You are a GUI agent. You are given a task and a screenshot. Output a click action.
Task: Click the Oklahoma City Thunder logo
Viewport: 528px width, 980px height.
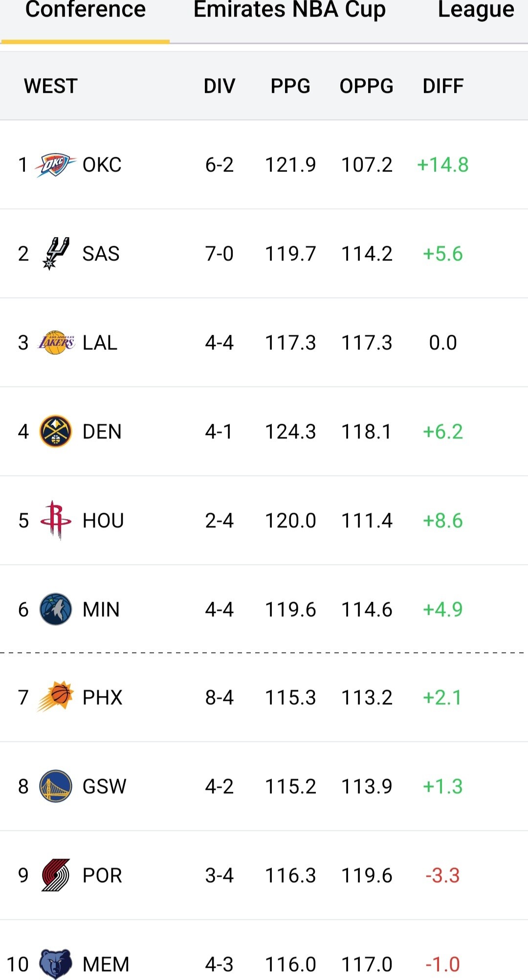pyautogui.click(x=55, y=165)
